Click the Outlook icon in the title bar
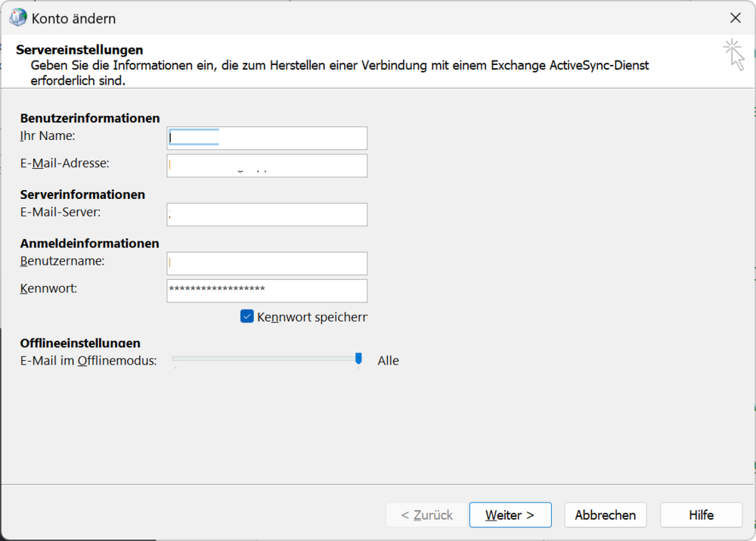The width and height of the screenshot is (756, 541). (17, 17)
